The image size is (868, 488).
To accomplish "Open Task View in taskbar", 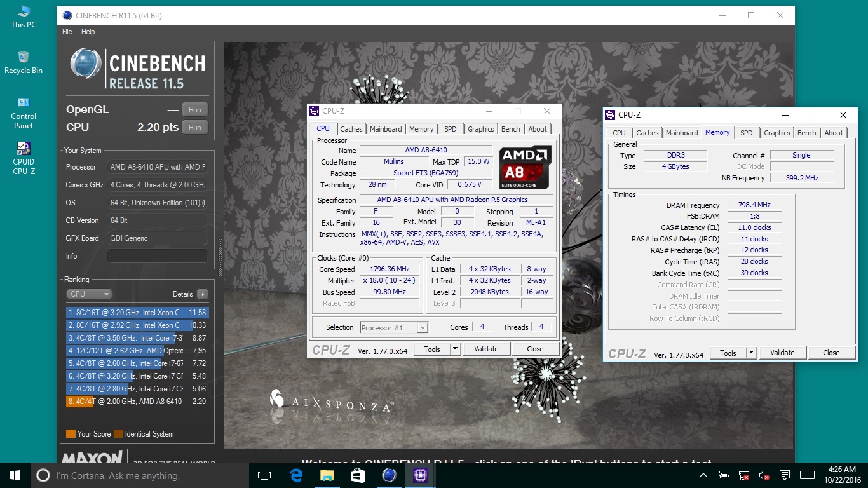I will [x=264, y=475].
